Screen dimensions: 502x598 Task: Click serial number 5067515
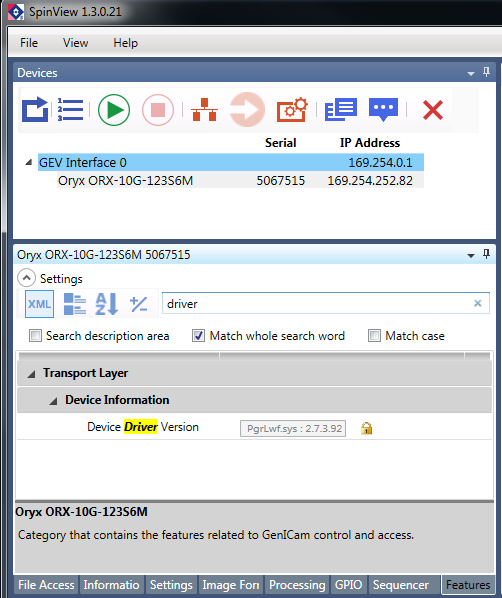281,180
